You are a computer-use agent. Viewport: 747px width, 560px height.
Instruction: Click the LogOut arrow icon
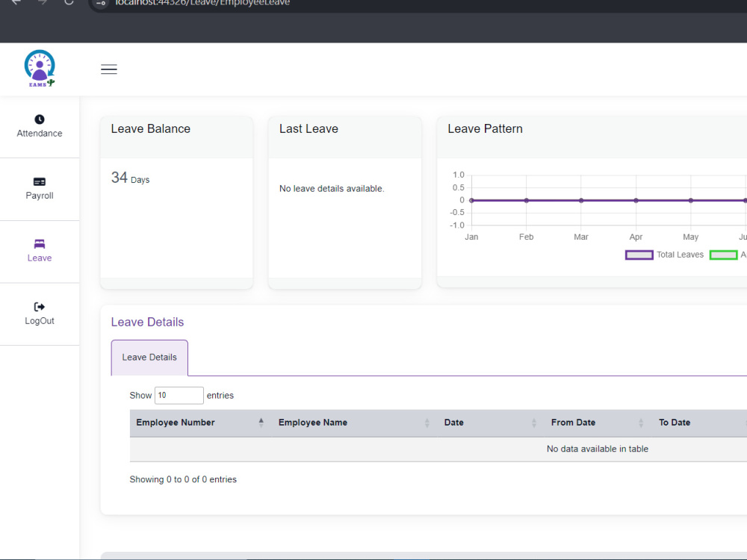click(x=40, y=307)
